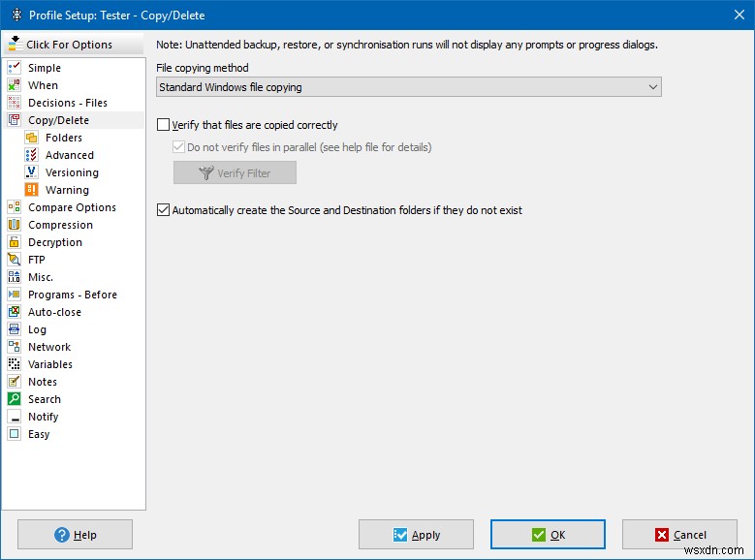This screenshot has width=755, height=560.
Task: Click the Compare Options icon
Action: 15,207
